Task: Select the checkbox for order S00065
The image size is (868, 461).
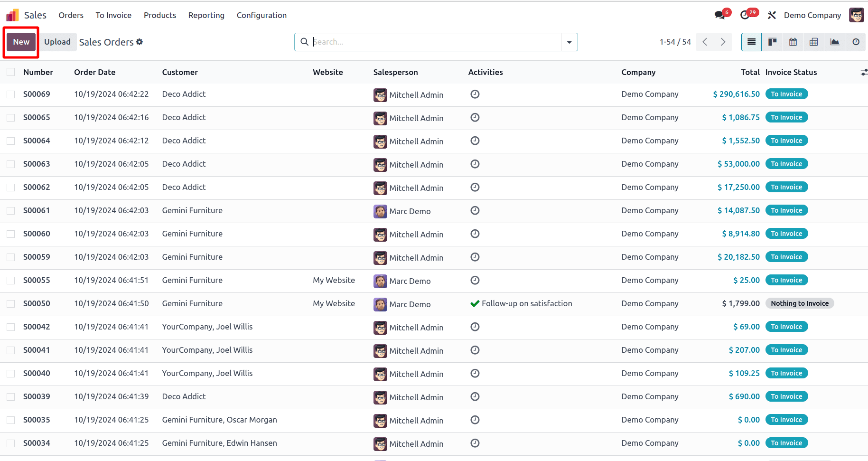Action: point(10,118)
